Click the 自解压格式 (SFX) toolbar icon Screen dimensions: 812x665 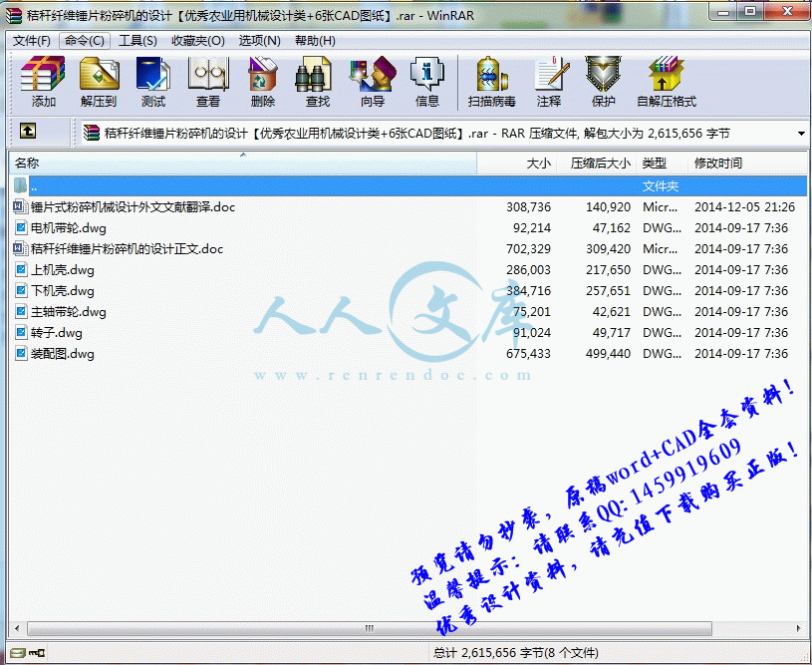click(x=667, y=75)
